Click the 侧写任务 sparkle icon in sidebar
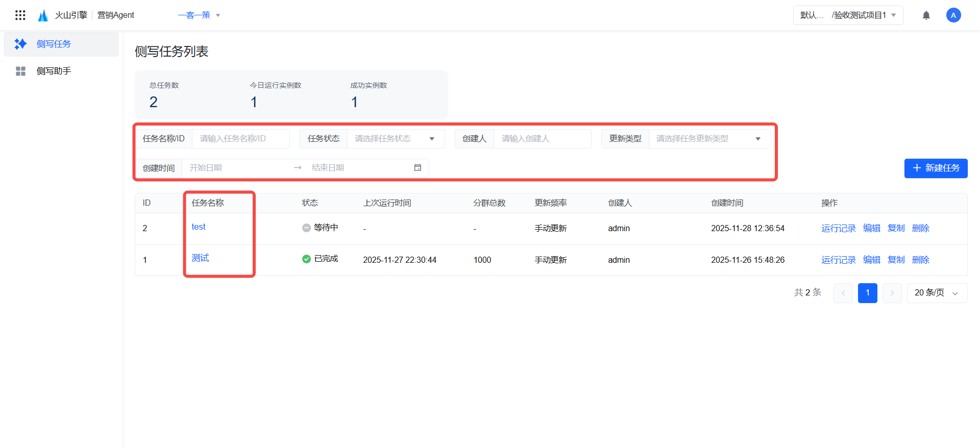The height and width of the screenshot is (448, 980). 20,44
